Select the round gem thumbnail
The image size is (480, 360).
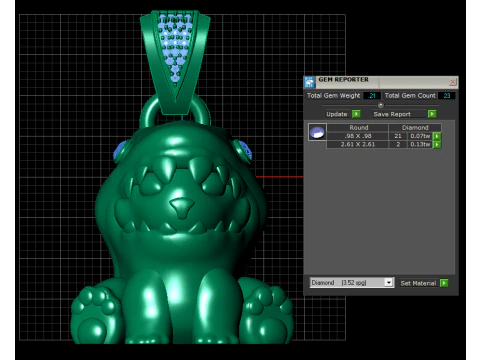[x=317, y=132]
